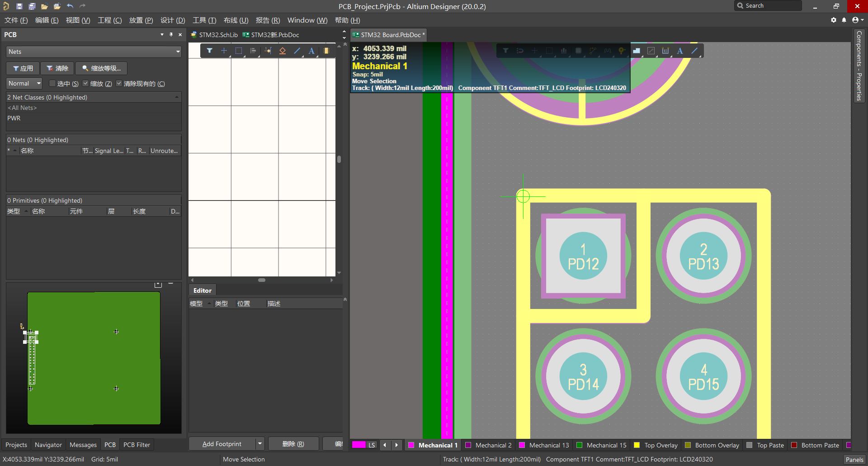Click the Add Footprint button
Screen dimensions: 868x466
(222, 444)
